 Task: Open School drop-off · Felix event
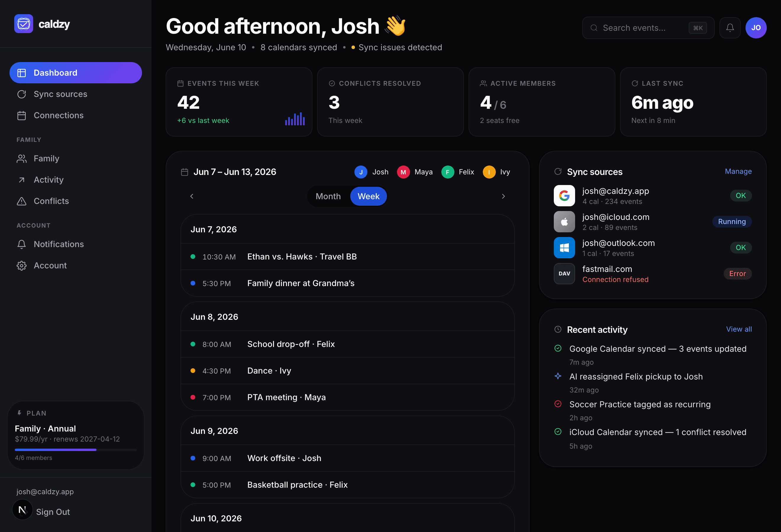pos(348,344)
